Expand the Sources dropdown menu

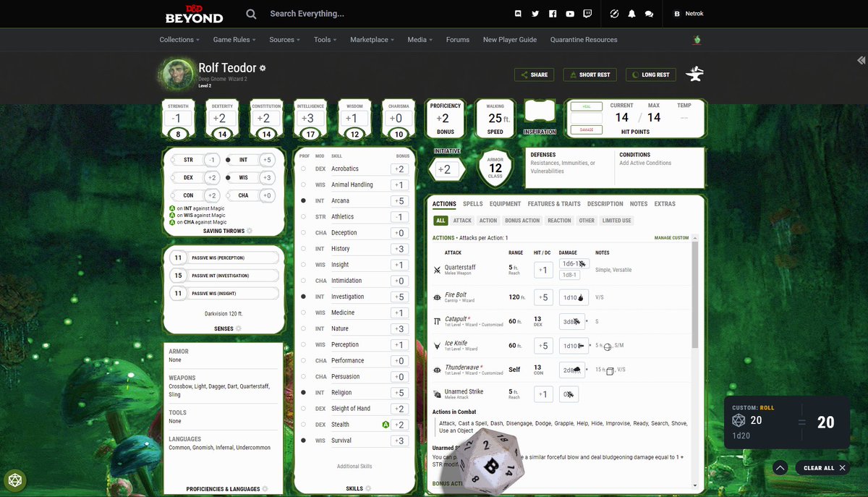(285, 40)
